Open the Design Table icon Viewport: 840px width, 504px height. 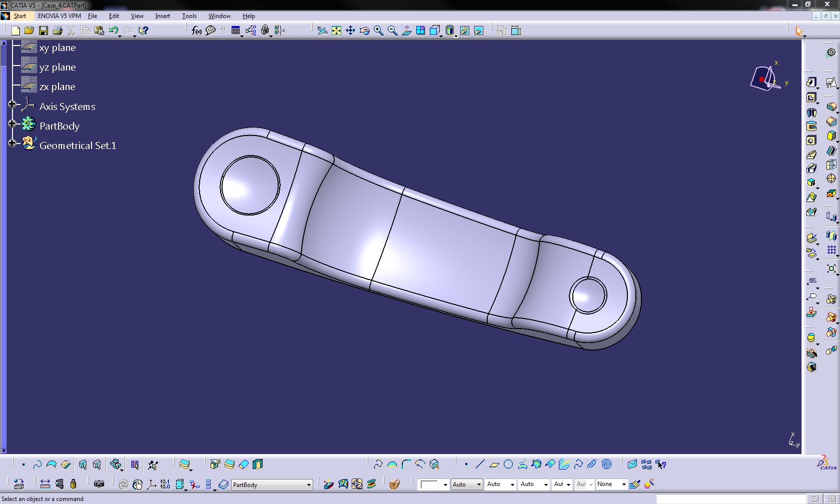pos(236,30)
